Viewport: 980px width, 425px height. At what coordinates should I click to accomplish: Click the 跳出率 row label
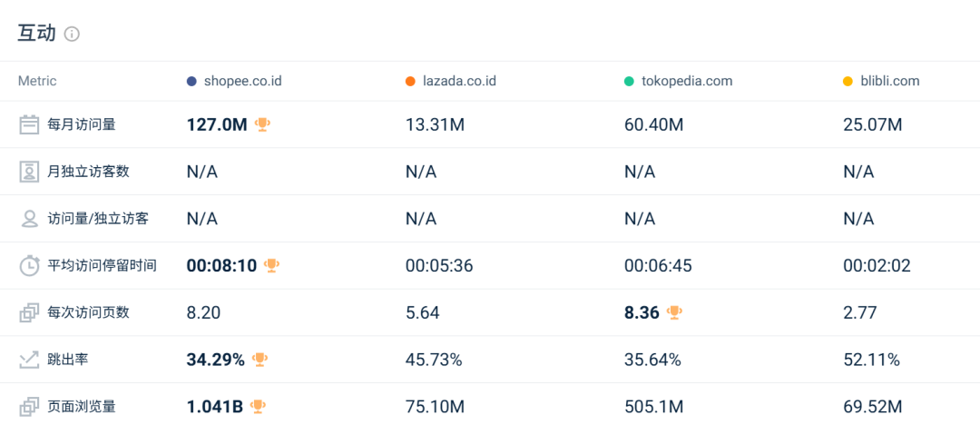(x=68, y=360)
